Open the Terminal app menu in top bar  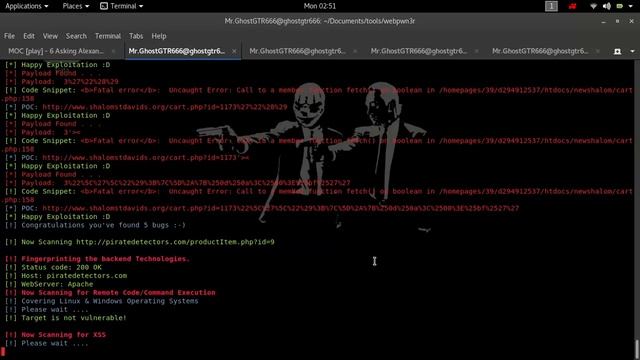122,6
